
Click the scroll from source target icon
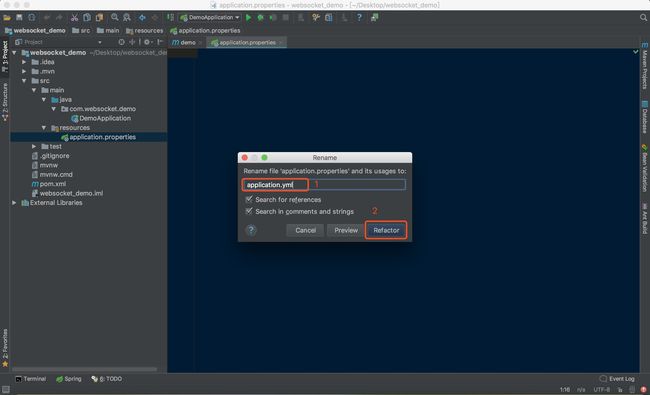pos(121,42)
